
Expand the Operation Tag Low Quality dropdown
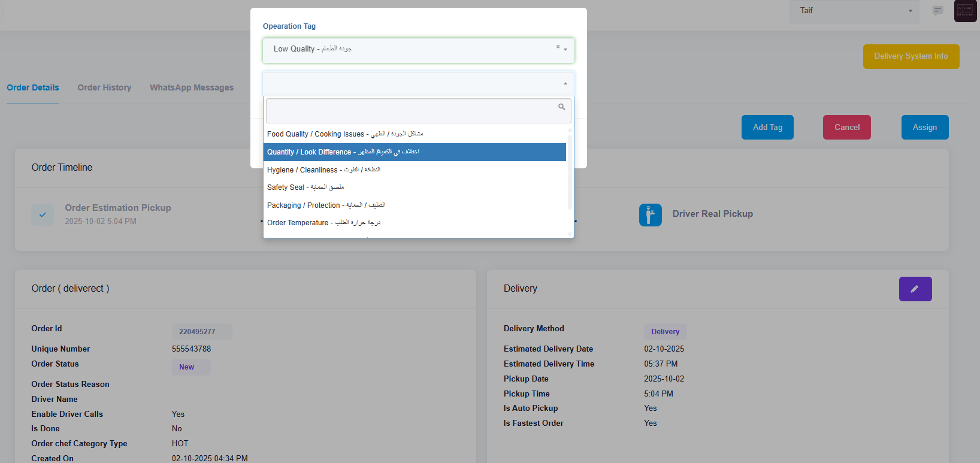pos(565,50)
